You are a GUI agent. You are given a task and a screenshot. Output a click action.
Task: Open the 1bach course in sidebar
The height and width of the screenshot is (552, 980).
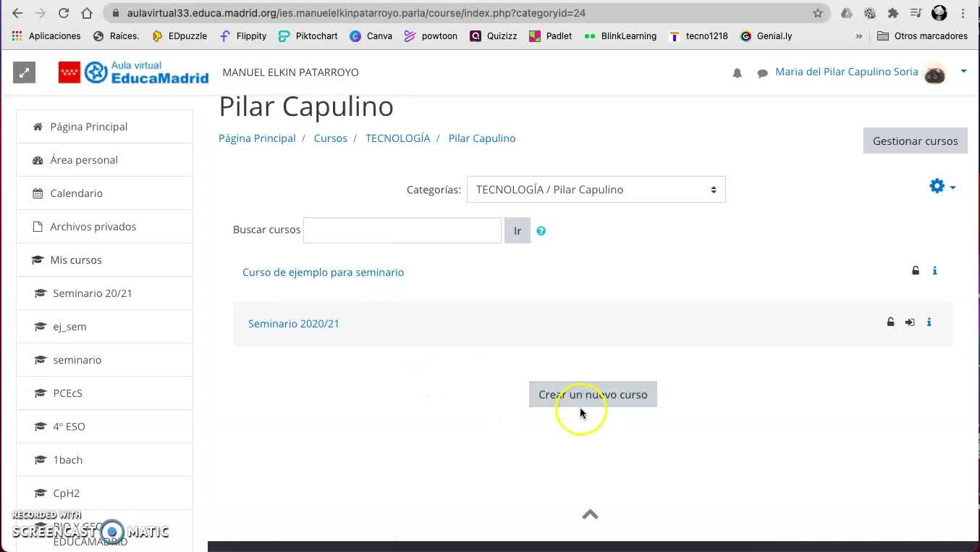tap(105, 460)
